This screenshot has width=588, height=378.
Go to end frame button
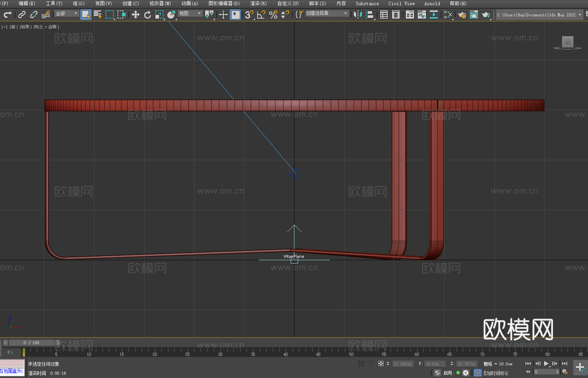point(565,364)
